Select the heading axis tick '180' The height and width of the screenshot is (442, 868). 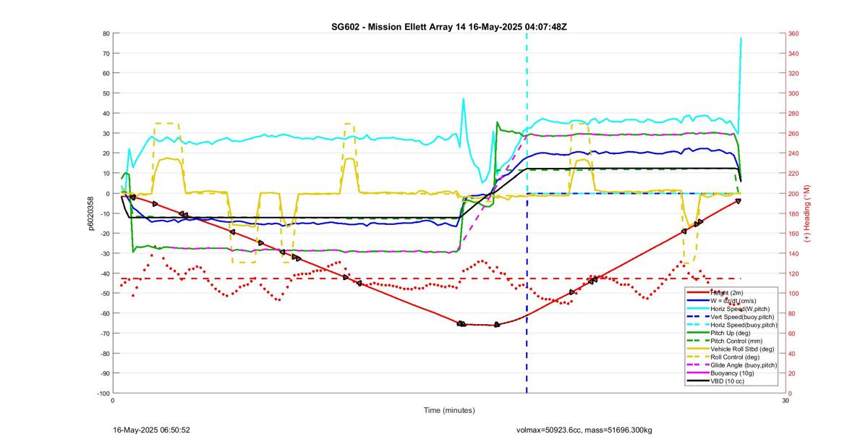793,213
